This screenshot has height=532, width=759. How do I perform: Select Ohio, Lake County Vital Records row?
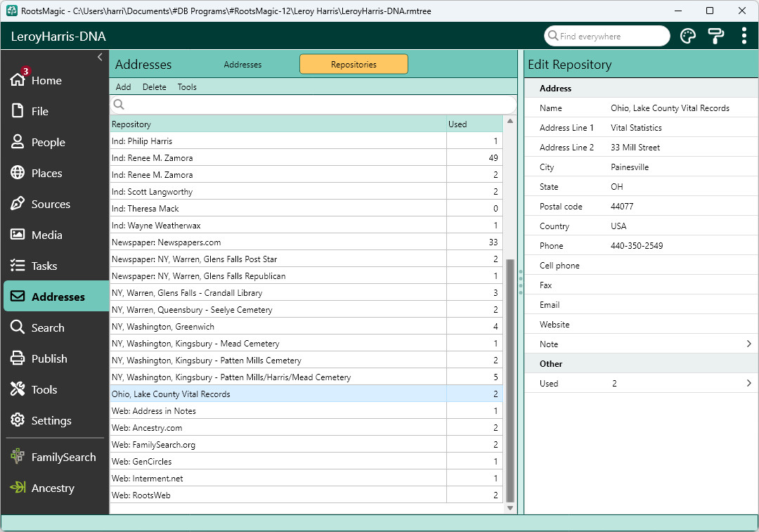click(306, 394)
